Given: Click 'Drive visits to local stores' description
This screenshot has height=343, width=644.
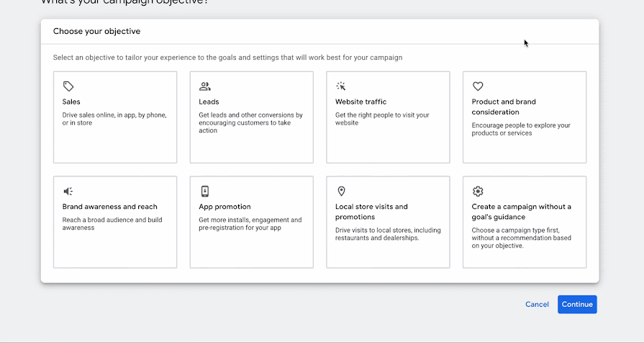Looking at the screenshot, I should click(x=388, y=234).
